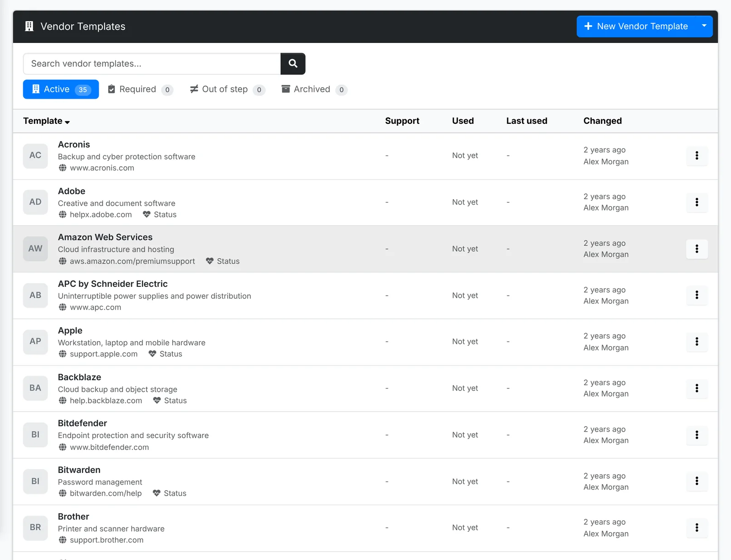Image resolution: width=731 pixels, height=560 pixels.
Task: Switch to the Required tab
Action: (x=140, y=89)
